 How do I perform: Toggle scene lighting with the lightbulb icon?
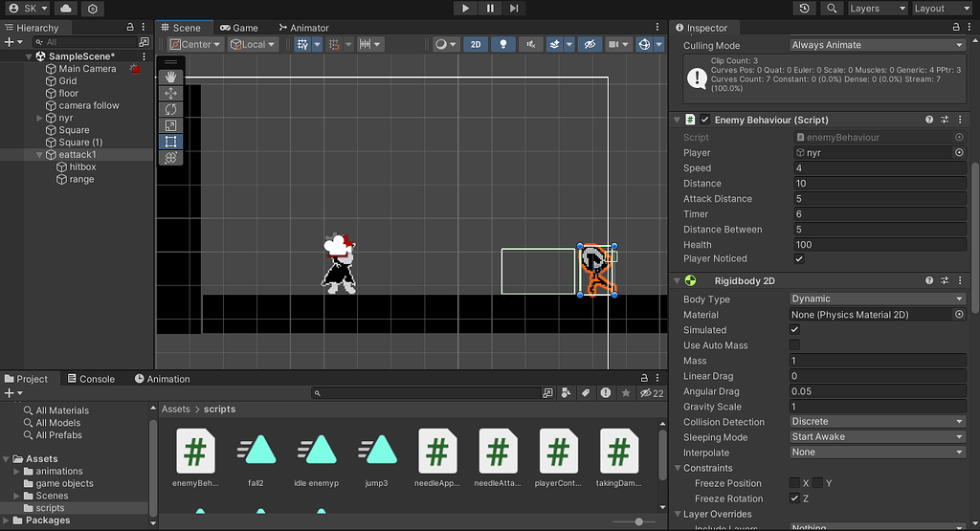[503, 45]
